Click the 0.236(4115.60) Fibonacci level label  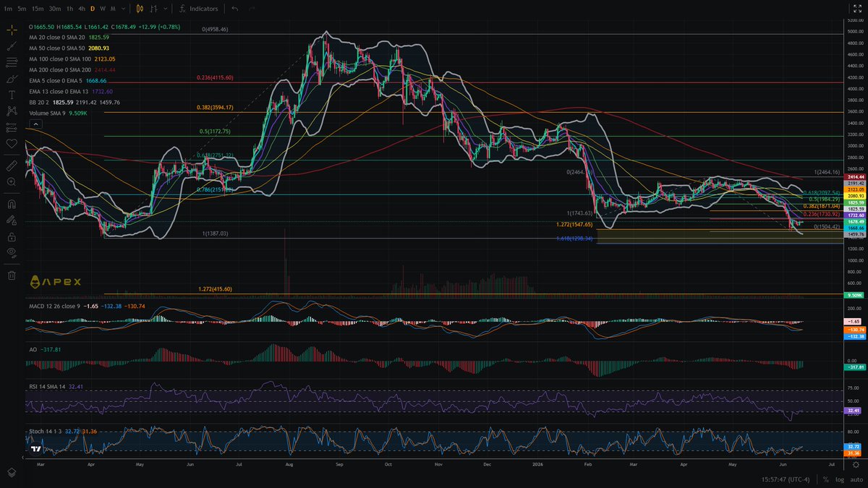click(x=215, y=77)
